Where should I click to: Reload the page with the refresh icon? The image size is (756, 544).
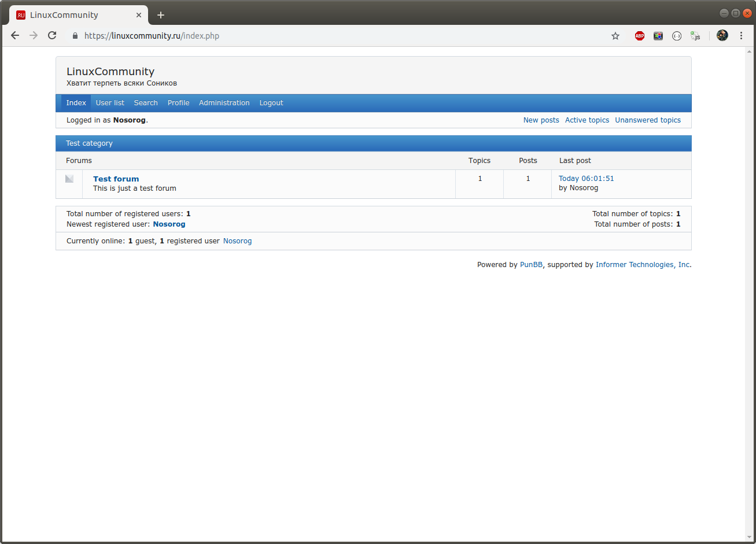[x=51, y=35]
